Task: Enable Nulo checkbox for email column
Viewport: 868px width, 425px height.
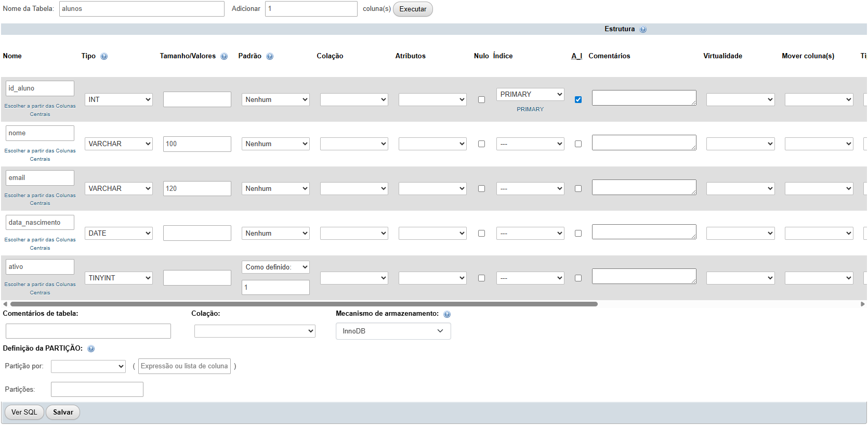Action: [x=481, y=189]
